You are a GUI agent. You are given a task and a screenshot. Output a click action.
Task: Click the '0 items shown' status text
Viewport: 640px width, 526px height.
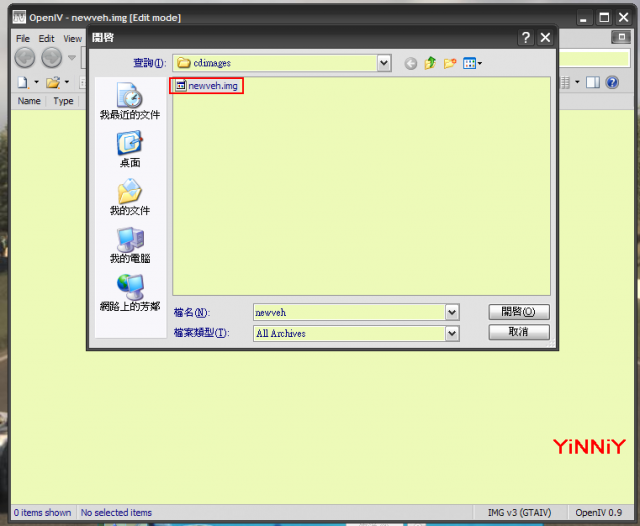(x=42, y=513)
